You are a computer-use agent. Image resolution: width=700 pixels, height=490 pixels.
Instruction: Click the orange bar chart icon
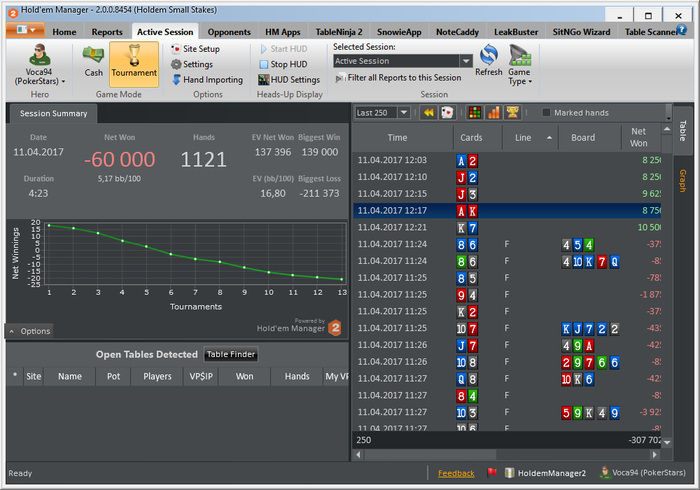pyautogui.click(x=494, y=112)
